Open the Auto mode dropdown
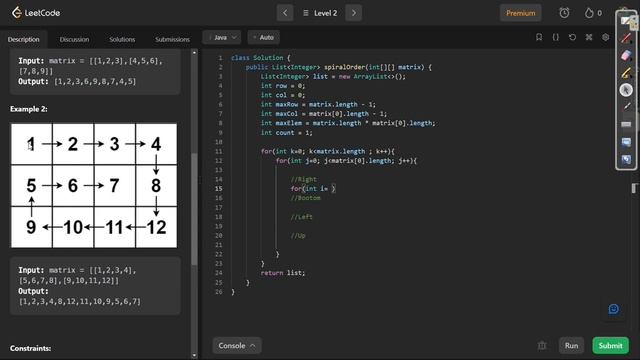The height and width of the screenshot is (360, 640). click(x=264, y=37)
